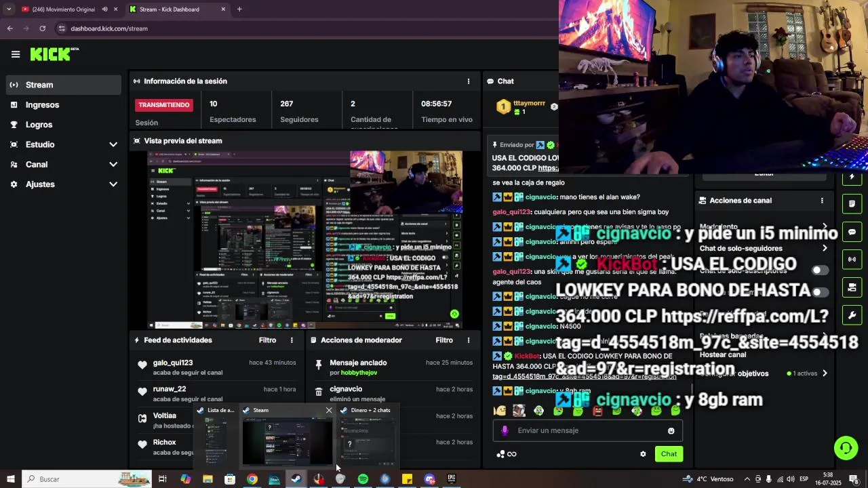The width and height of the screenshot is (868, 488).
Task: Click the address bar URL
Action: [x=109, y=28]
